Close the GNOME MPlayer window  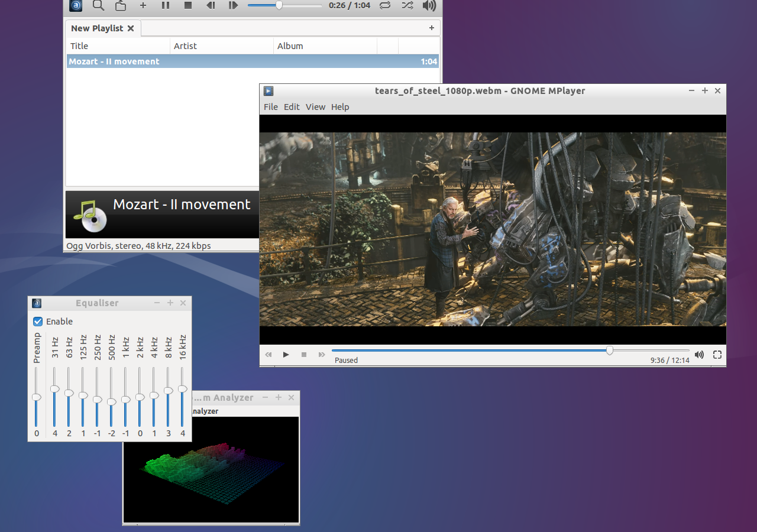click(718, 91)
